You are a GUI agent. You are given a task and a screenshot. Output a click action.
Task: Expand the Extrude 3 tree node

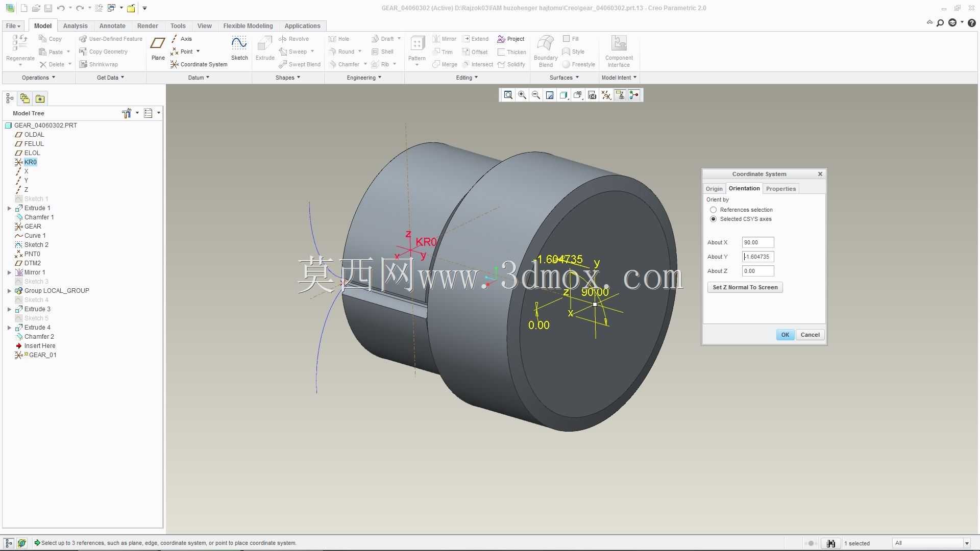9,309
